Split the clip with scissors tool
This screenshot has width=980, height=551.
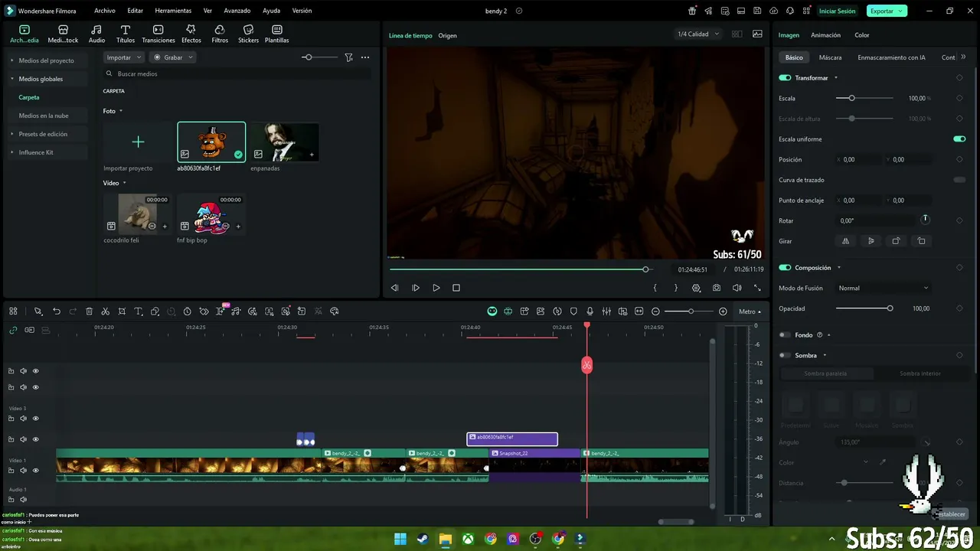(x=106, y=311)
